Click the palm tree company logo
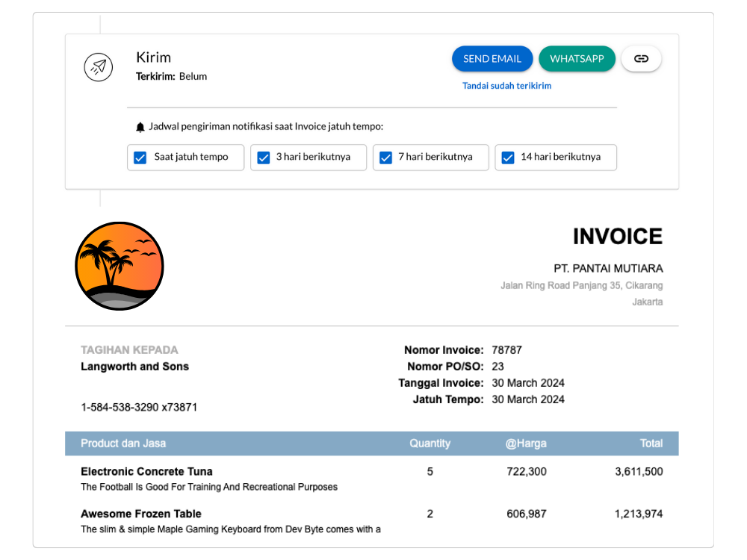The image size is (747, 560). pos(120,266)
